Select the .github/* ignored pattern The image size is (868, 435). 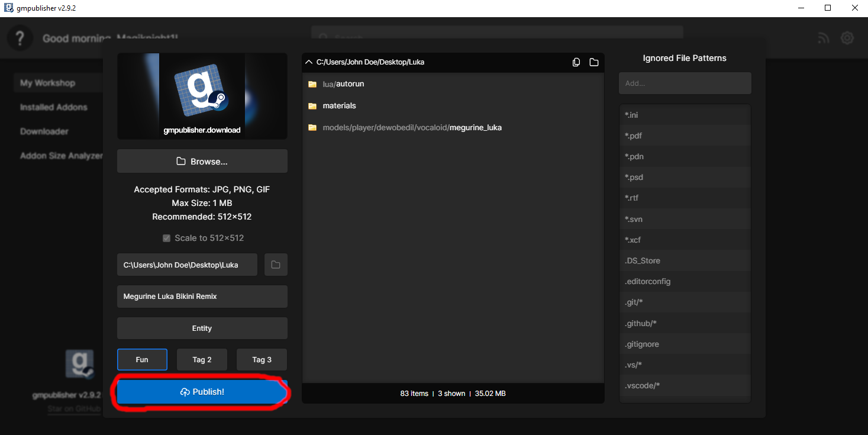[x=685, y=323]
